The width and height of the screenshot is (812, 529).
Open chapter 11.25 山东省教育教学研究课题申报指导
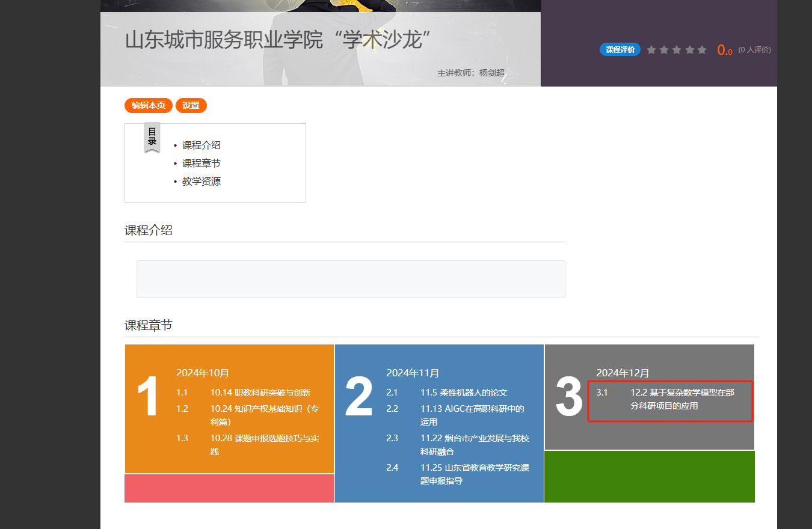tap(475, 474)
